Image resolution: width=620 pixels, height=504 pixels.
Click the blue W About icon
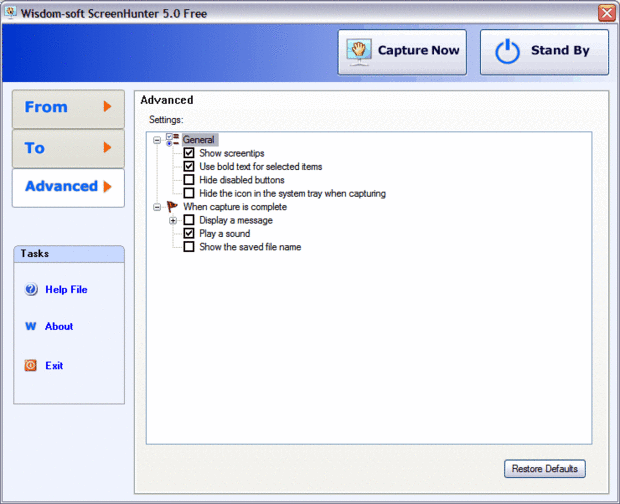click(x=31, y=326)
